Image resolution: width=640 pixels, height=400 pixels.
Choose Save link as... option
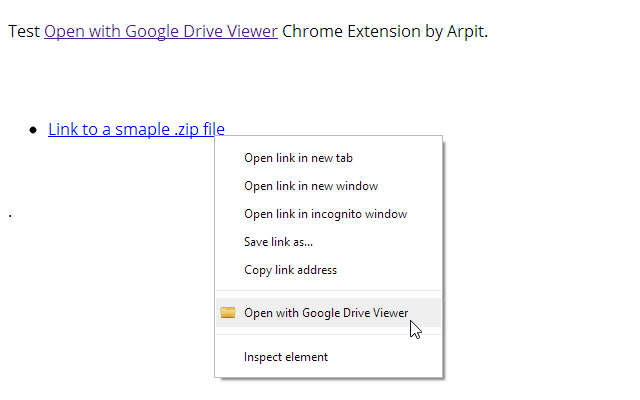[x=278, y=242]
